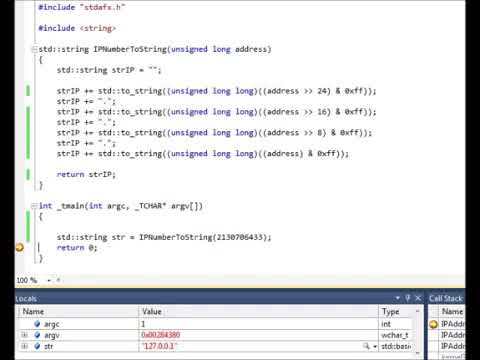Viewport: 480px width, 360px height.
Task: Click the IPNumberToString function signature
Action: 155,49
